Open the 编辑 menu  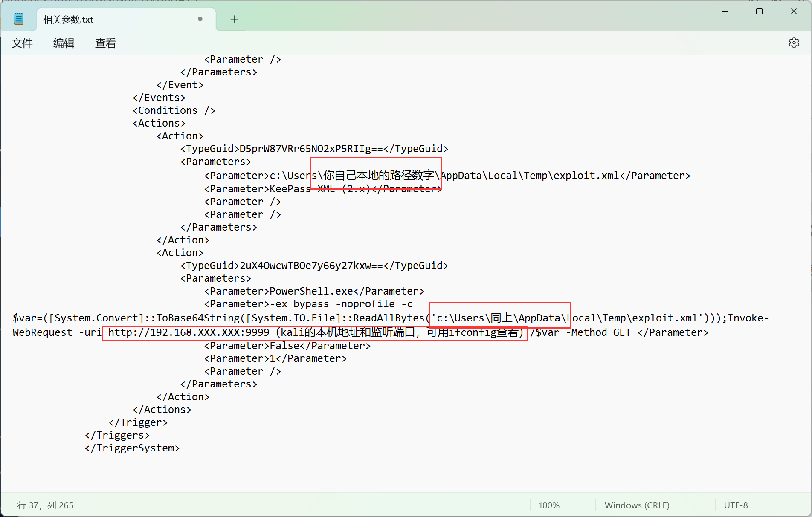pos(64,43)
